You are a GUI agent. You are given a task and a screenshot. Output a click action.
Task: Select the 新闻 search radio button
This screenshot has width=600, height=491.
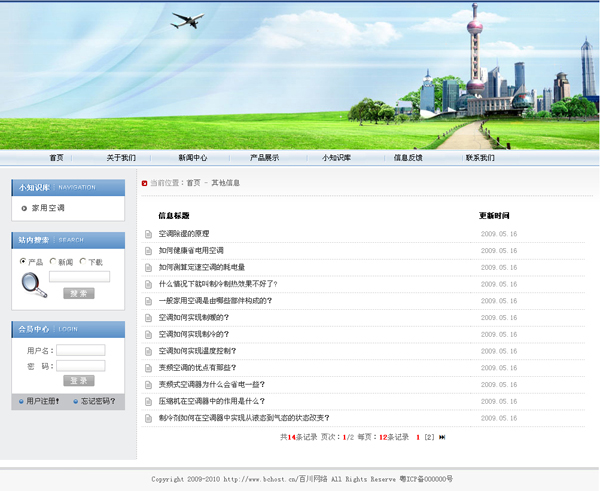coord(53,261)
